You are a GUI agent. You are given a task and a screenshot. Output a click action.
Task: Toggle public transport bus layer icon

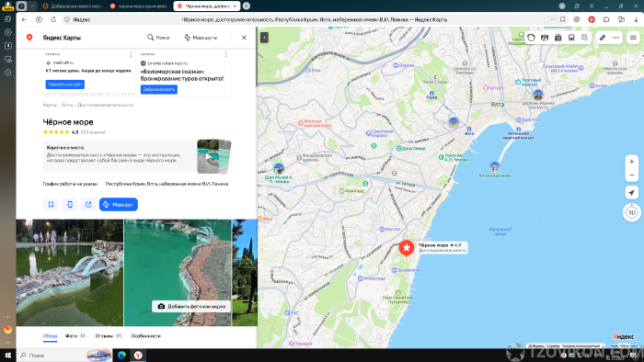pyautogui.click(x=571, y=38)
